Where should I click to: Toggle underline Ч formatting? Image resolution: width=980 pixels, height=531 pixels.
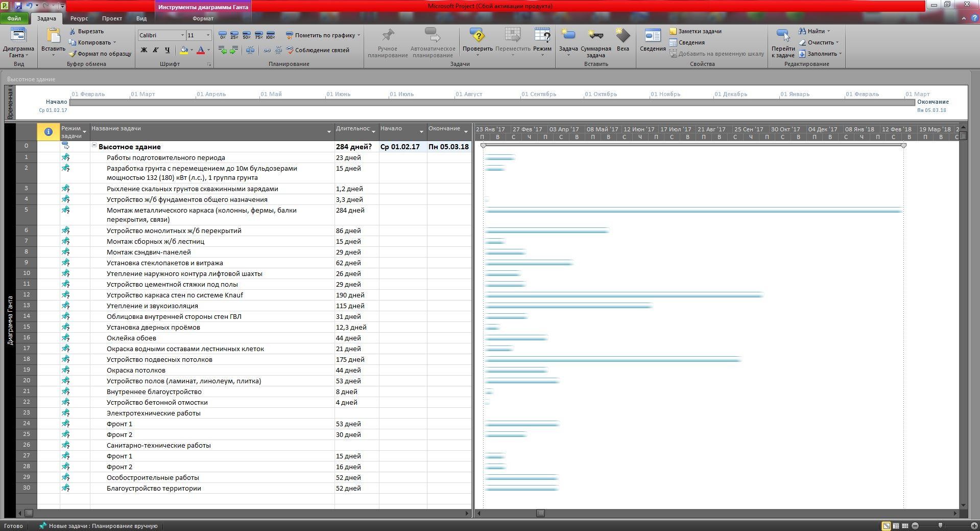pyautogui.click(x=167, y=50)
